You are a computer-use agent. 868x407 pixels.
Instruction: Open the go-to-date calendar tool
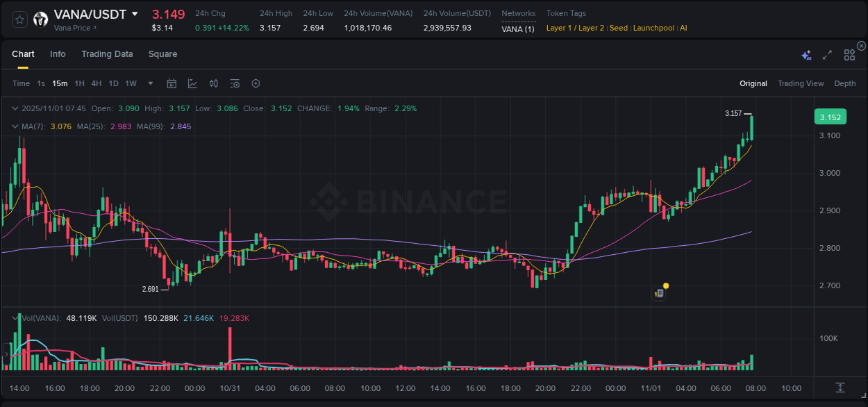click(x=172, y=83)
